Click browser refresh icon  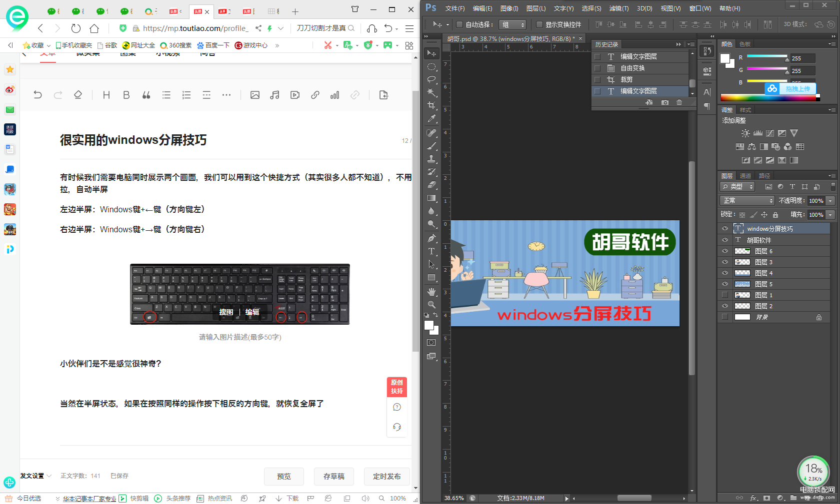(x=75, y=28)
